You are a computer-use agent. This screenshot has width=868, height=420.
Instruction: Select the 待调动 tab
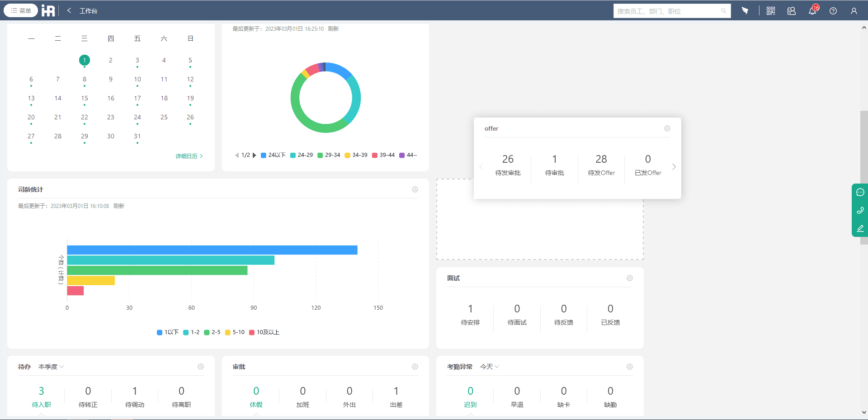pyautogui.click(x=135, y=397)
